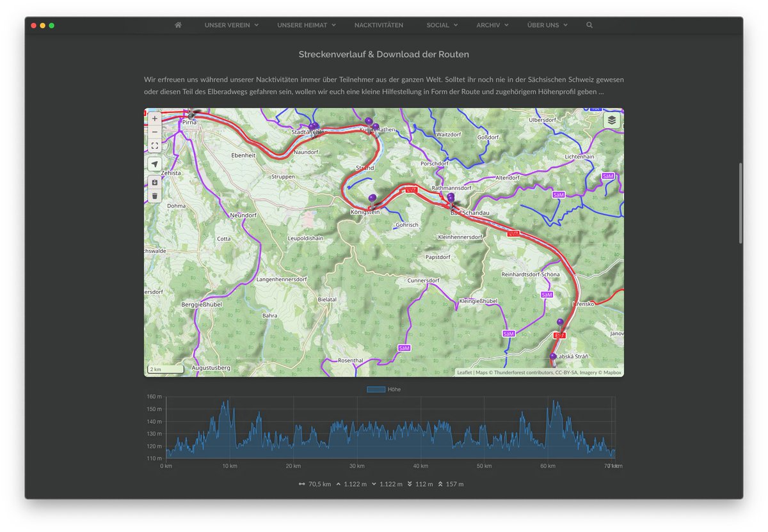This screenshot has height=532, width=768.
Task: Click the Langenhennersdorf place label
Action: (x=282, y=279)
